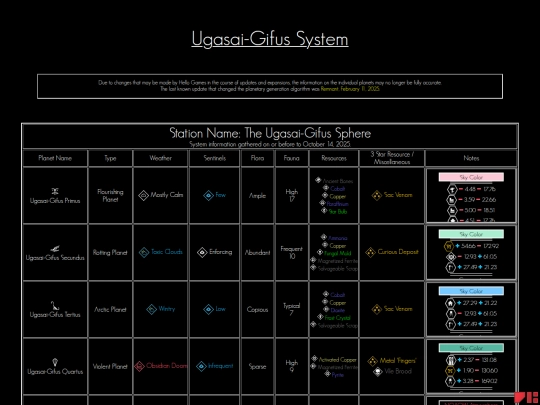Select the red Obsidian Doom weather icon
540x405 pixels.
(x=139, y=366)
